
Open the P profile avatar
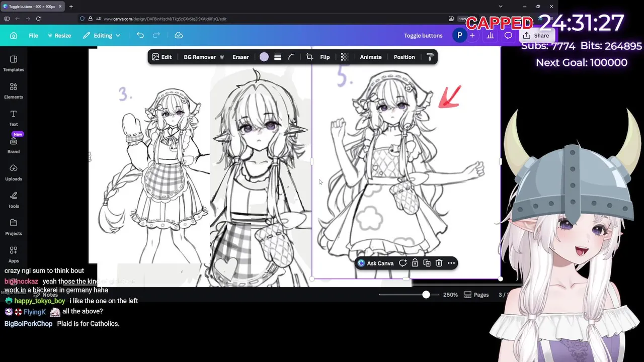click(459, 35)
